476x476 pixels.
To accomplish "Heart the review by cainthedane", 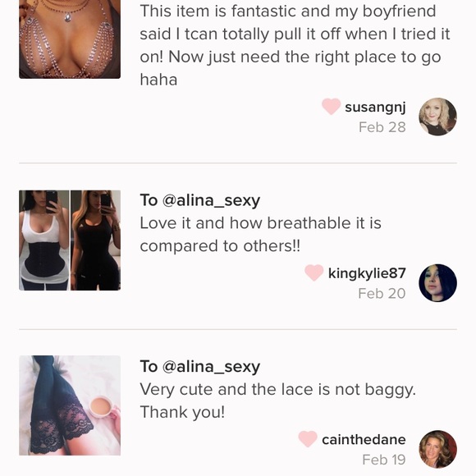I will pos(308,439).
